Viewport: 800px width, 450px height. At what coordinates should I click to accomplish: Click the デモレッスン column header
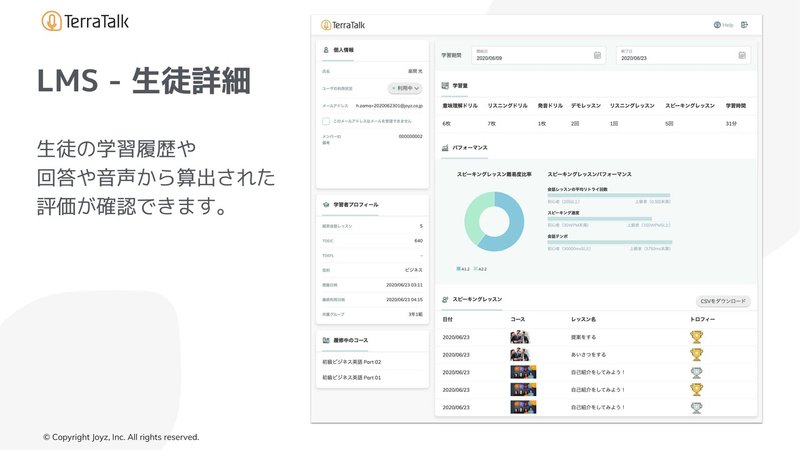586,106
